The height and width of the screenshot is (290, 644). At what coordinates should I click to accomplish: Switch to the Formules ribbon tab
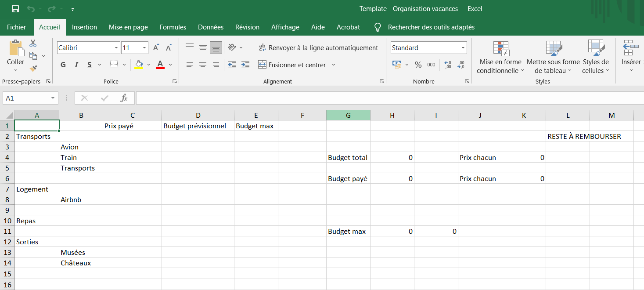click(x=173, y=27)
